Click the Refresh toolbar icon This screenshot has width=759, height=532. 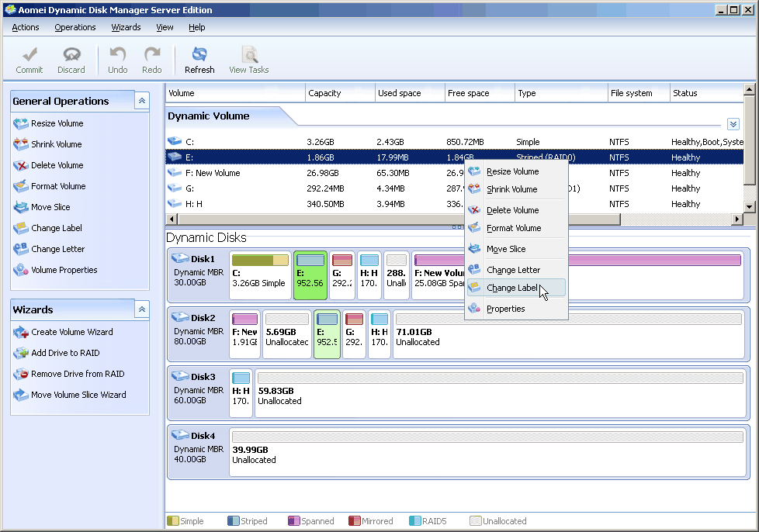click(199, 54)
